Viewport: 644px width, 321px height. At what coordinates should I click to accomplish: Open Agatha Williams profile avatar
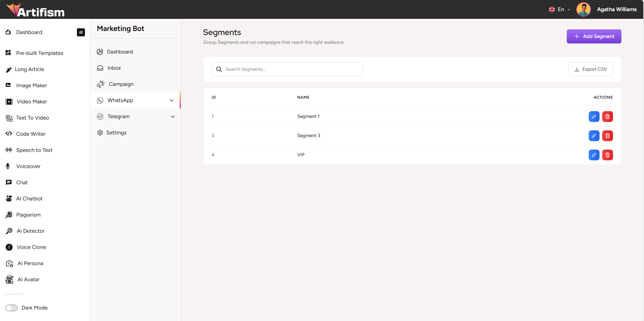(583, 9)
